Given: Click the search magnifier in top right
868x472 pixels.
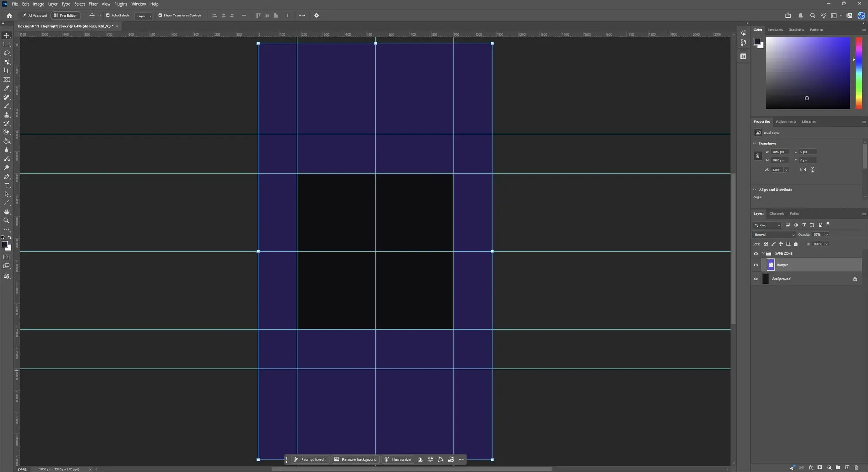Looking at the screenshot, I should coord(812,16).
